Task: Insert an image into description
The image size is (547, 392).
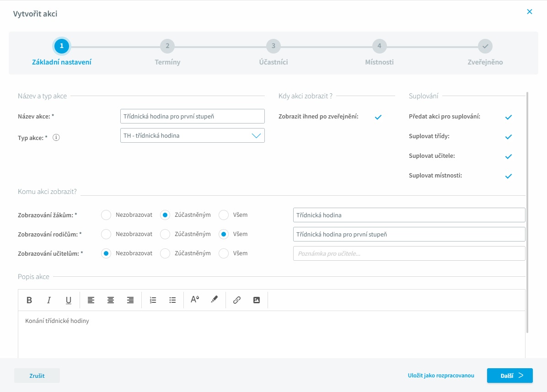Action: click(x=257, y=300)
